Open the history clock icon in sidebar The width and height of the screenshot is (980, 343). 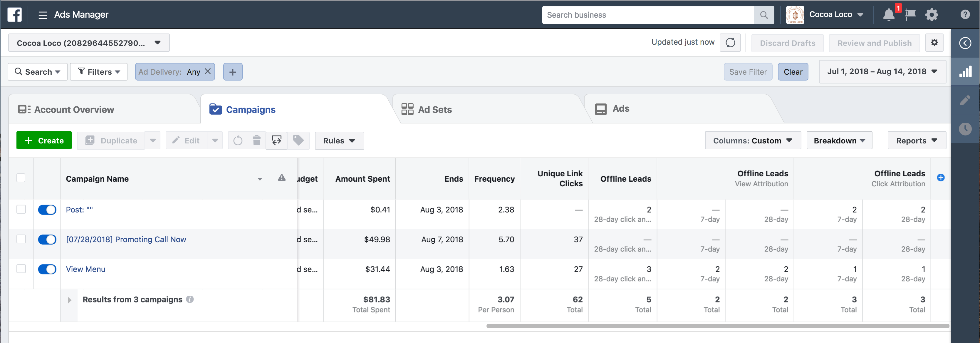click(x=965, y=129)
